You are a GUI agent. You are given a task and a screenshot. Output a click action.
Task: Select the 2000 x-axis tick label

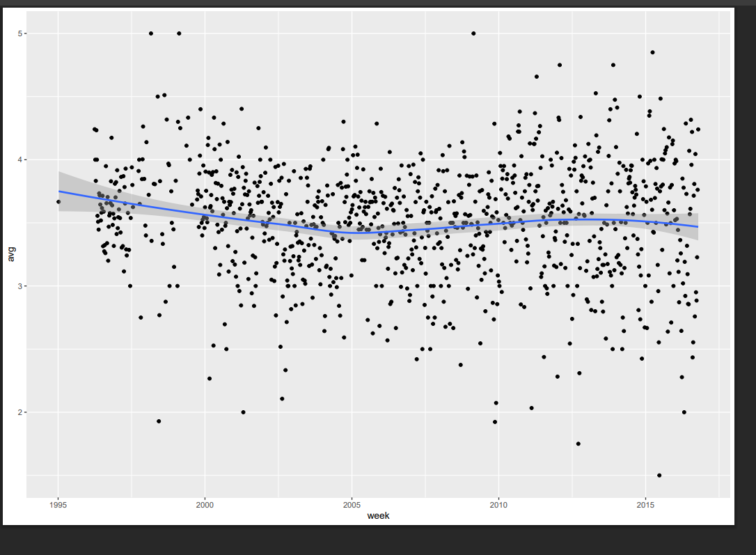pos(205,504)
